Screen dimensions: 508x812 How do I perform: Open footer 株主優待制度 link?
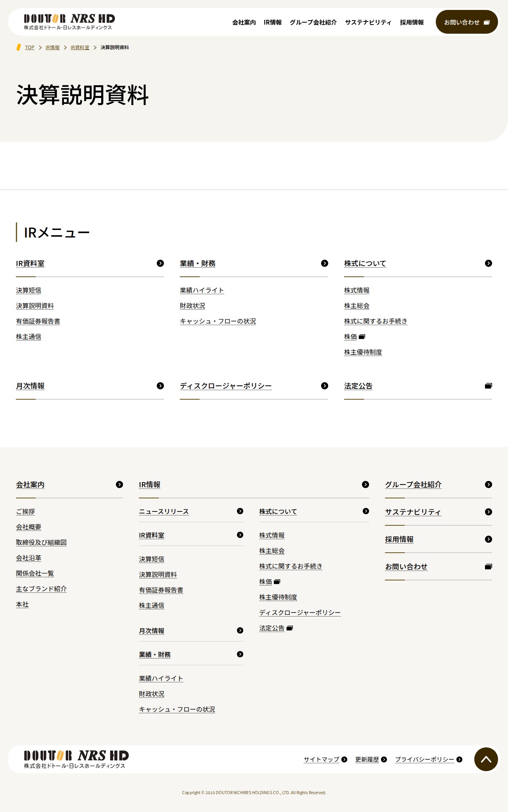pyautogui.click(x=278, y=597)
